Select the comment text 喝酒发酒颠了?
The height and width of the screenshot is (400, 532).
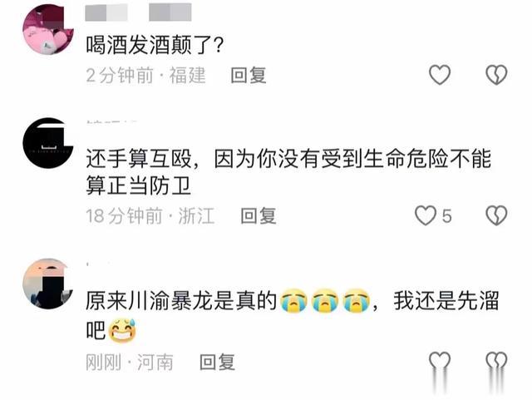pos(155,46)
